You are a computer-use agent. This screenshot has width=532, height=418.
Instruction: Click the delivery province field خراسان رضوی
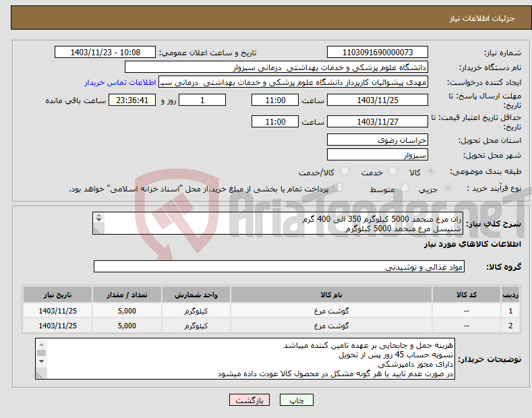(x=378, y=140)
